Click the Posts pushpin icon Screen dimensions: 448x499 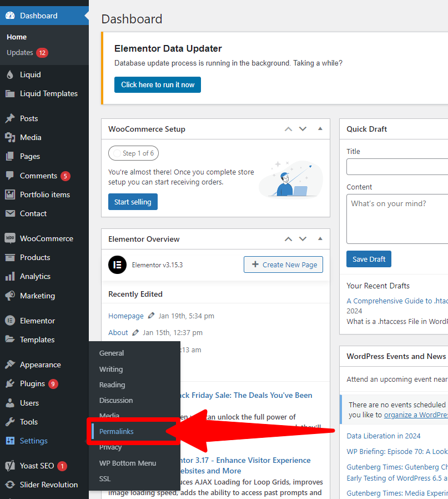[10, 118]
